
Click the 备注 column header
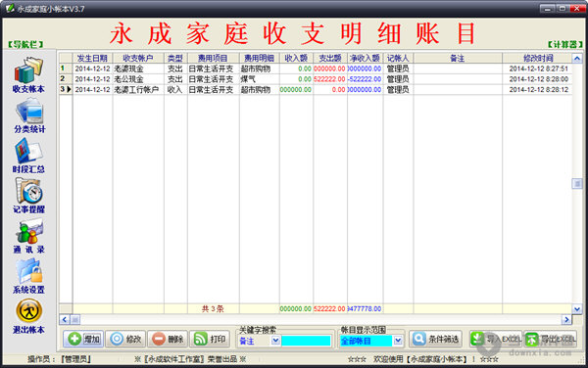458,58
